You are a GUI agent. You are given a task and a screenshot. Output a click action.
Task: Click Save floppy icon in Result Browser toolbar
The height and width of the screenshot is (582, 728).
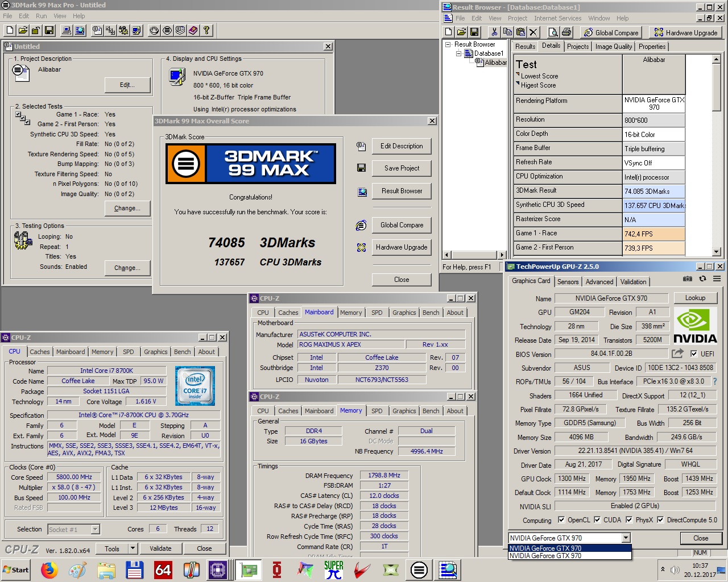(x=474, y=32)
